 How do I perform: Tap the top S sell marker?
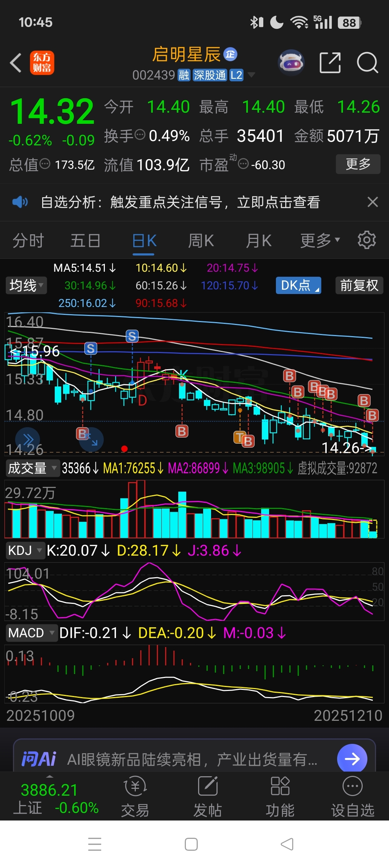132,336
